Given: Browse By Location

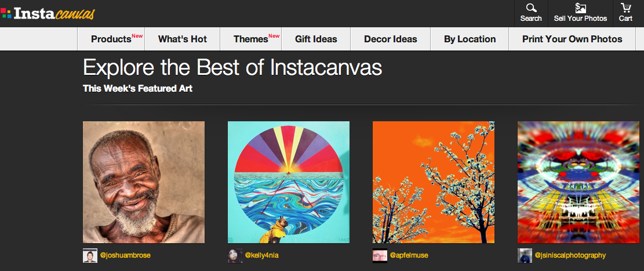Looking at the screenshot, I should (470, 39).
